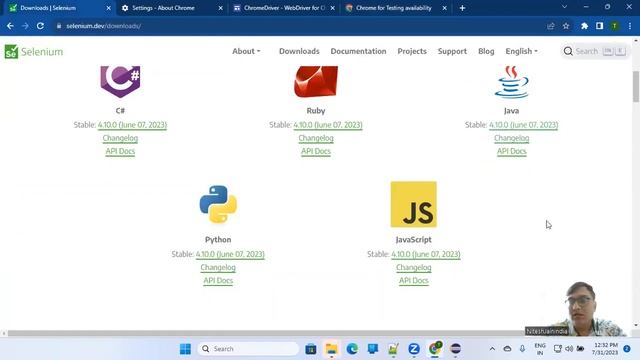Open the C# Changelog link

click(x=120, y=138)
